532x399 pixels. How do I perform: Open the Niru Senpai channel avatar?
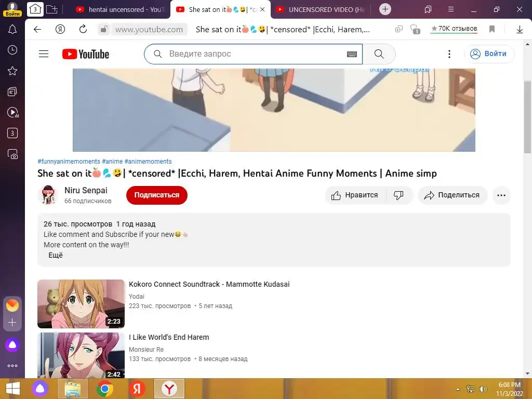click(48, 195)
